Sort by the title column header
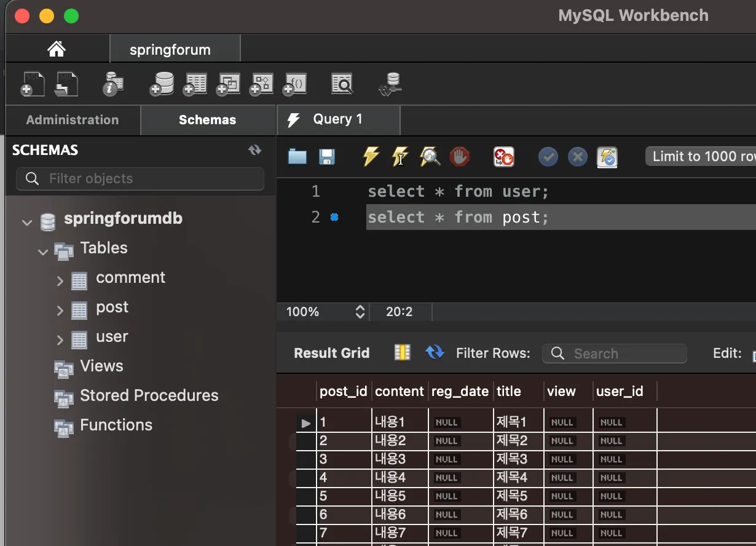This screenshot has height=546, width=756. pos(518,391)
